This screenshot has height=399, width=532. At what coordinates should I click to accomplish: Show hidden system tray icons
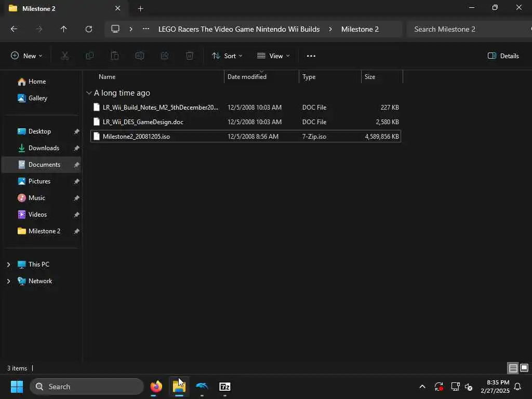422,387
